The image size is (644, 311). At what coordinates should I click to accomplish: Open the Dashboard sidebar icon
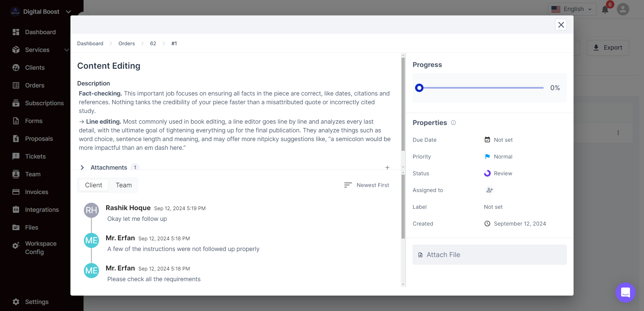click(x=16, y=32)
